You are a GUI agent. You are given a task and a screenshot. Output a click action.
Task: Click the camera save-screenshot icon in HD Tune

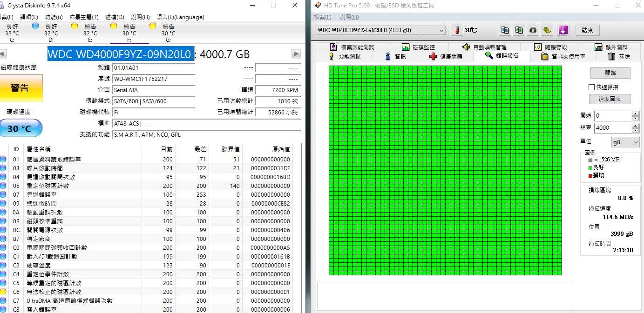pos(533,30)
